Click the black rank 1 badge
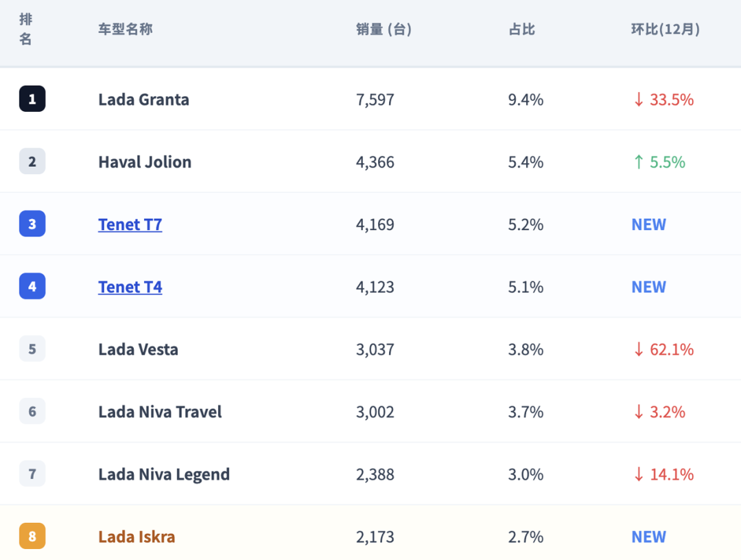Viewport: 741px width, 560px height. click(32, 99)
